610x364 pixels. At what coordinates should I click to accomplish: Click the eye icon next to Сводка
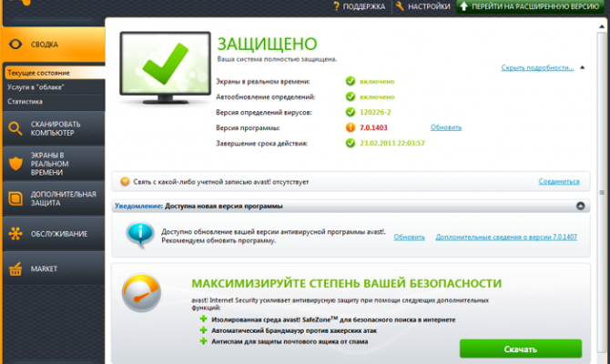pos(15,45)
